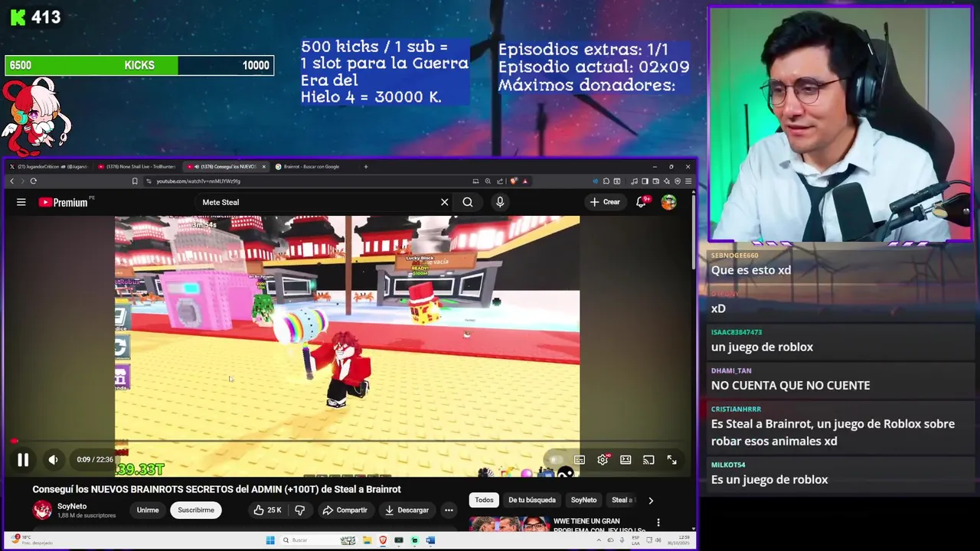Subscribe using the Suscribirme button
The image size is (980, 551).
pyautogui.click(x=196, y=510)
